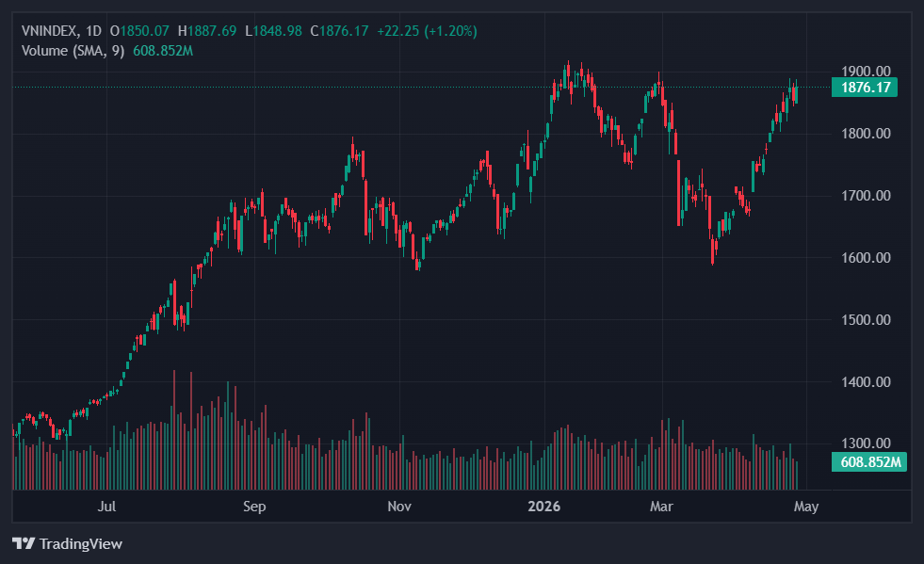The image size is (924, 564).
Task: Click the high value H1887.69
Action: 207,31
